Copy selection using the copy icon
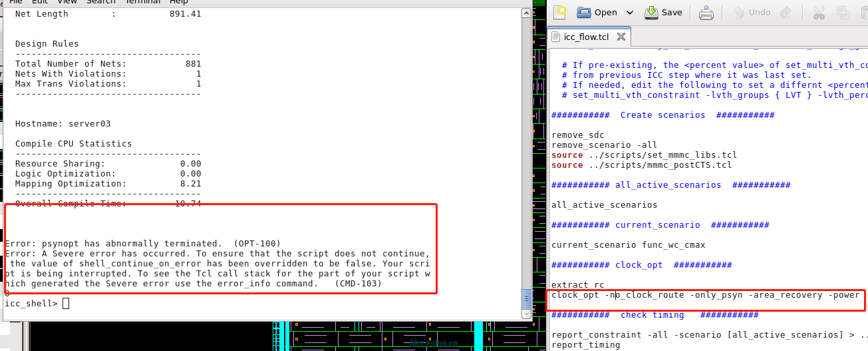The width and height of the screenshot is (868, 351). (x=843, y=12)
